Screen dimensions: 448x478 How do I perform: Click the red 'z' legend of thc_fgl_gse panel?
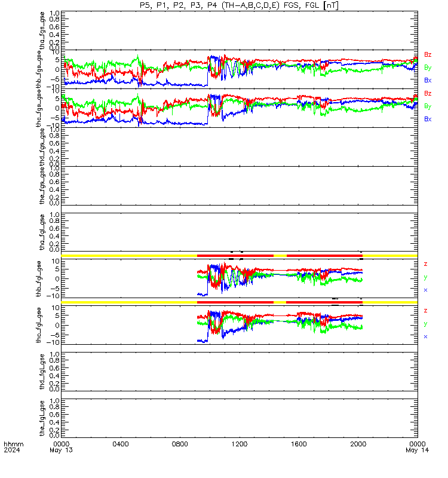(426, 311)
